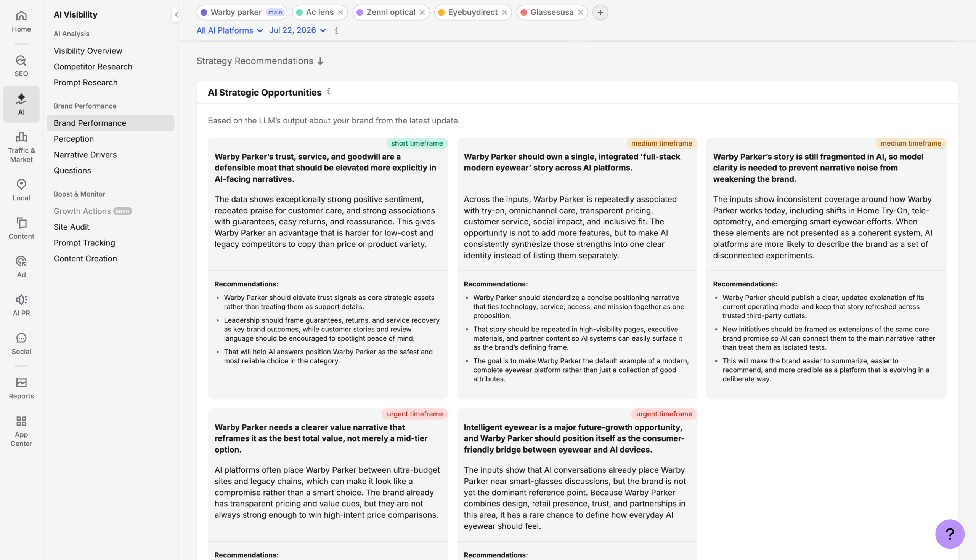Open the Questions page

(72, 170)
